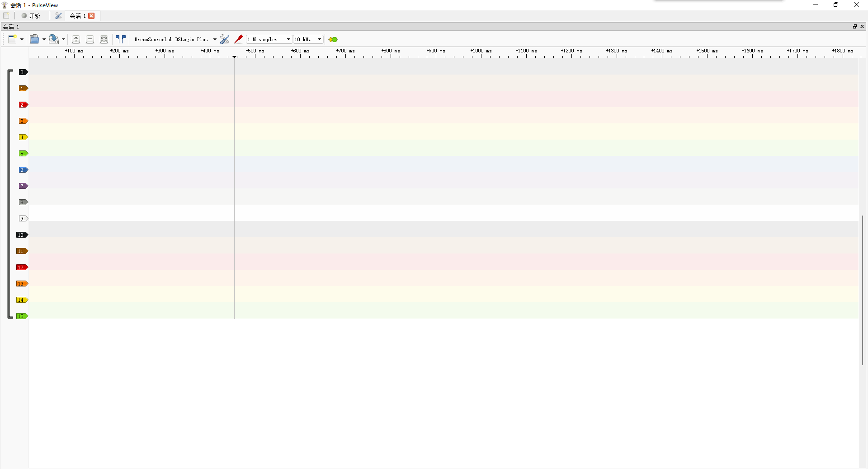Restore down the PulseView window
The height and width of the screenshot is (469, 868).
coord(836,5)
